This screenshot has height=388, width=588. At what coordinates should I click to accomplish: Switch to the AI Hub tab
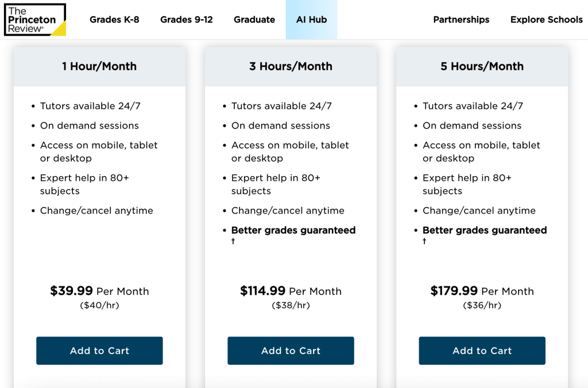[311, 20]
